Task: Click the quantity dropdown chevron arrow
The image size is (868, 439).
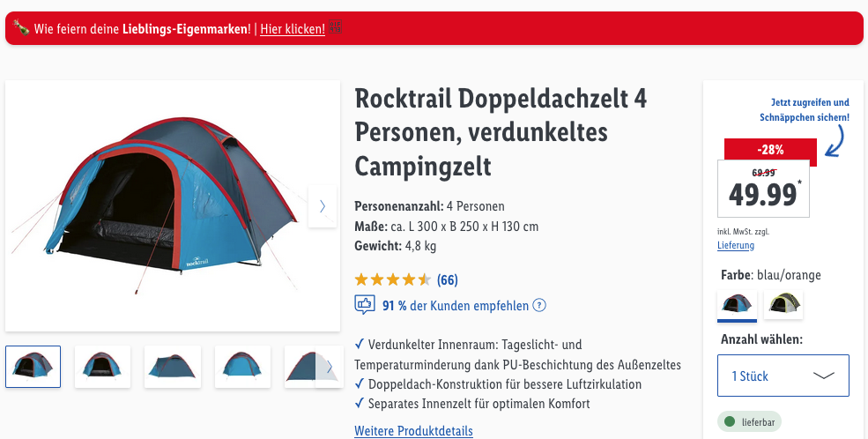Action: [823, 376]
